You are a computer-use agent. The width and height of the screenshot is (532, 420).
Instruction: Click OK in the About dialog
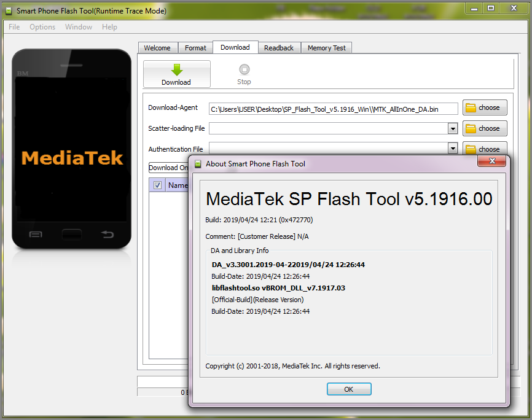click(349, 389)
